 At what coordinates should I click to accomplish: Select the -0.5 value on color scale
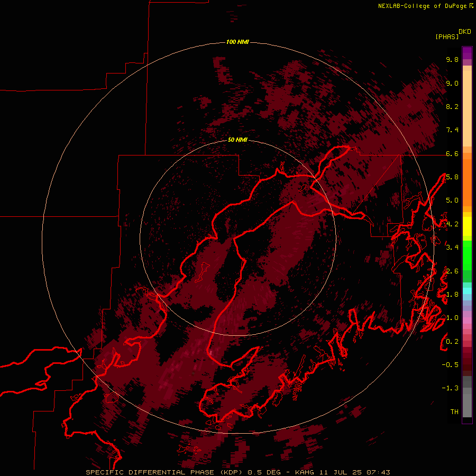(450, 365)
